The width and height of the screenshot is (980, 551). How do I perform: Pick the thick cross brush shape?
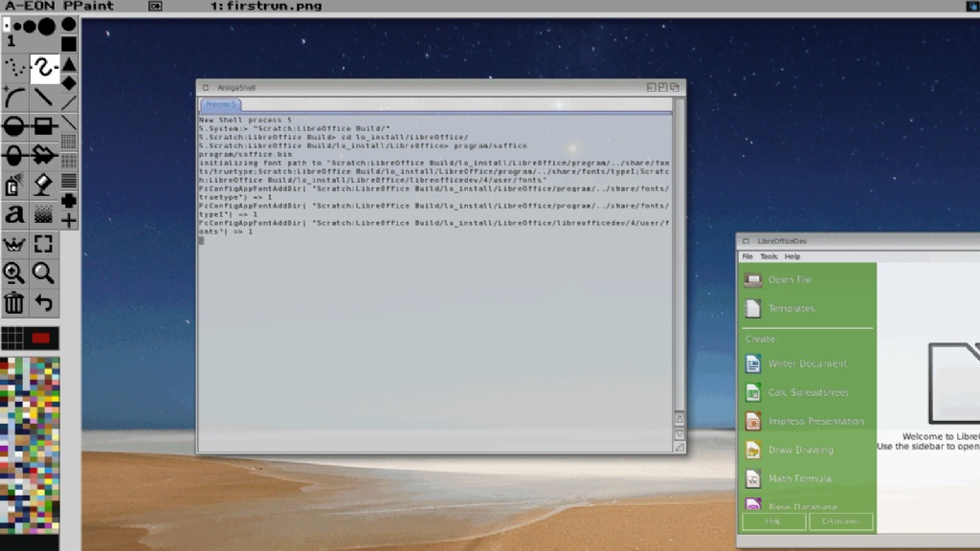coord(69,201)
